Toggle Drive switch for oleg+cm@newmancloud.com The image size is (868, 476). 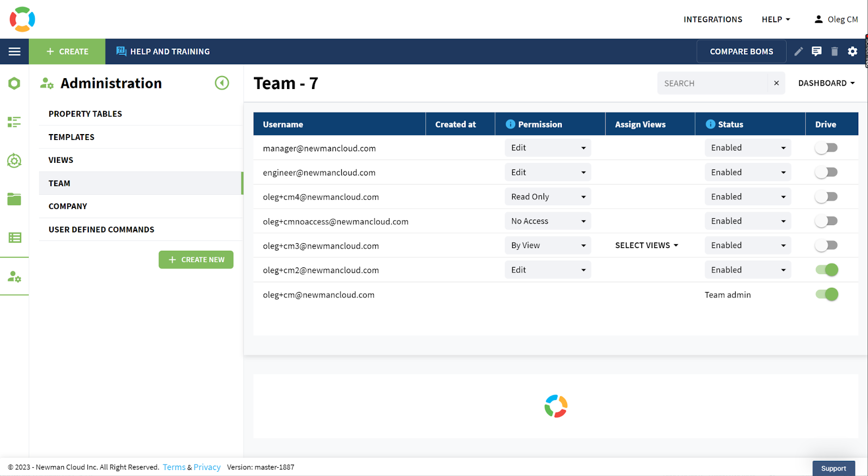[827, 295]
